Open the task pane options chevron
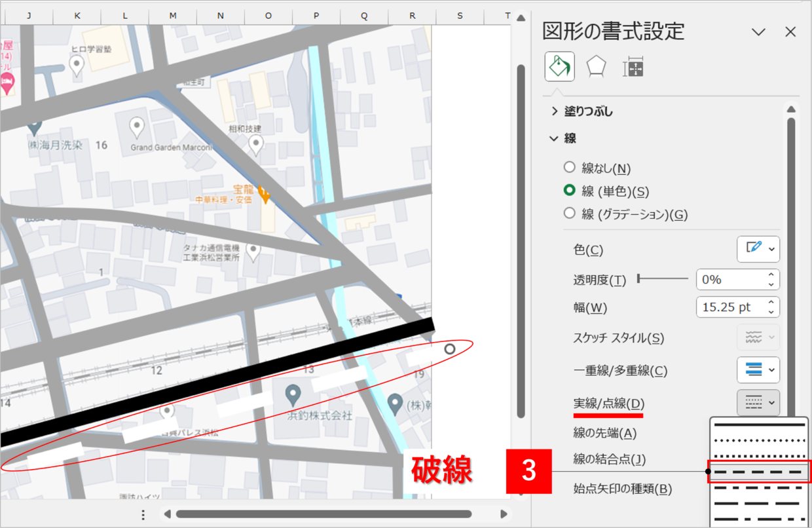This screenshot has width=812, height=528. (758, 31)
